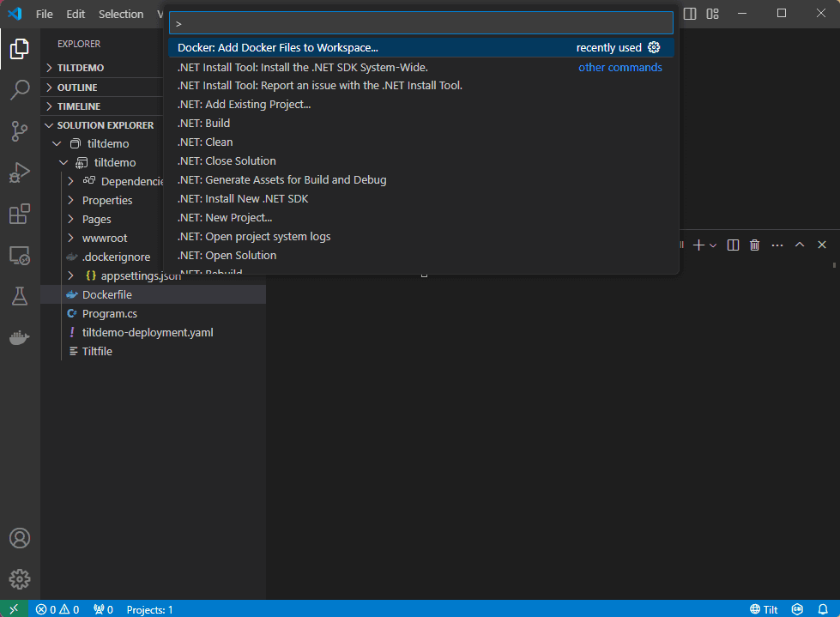Customize layout icon in title bar
Screen dimensions: 840x617
coord(712,14)
